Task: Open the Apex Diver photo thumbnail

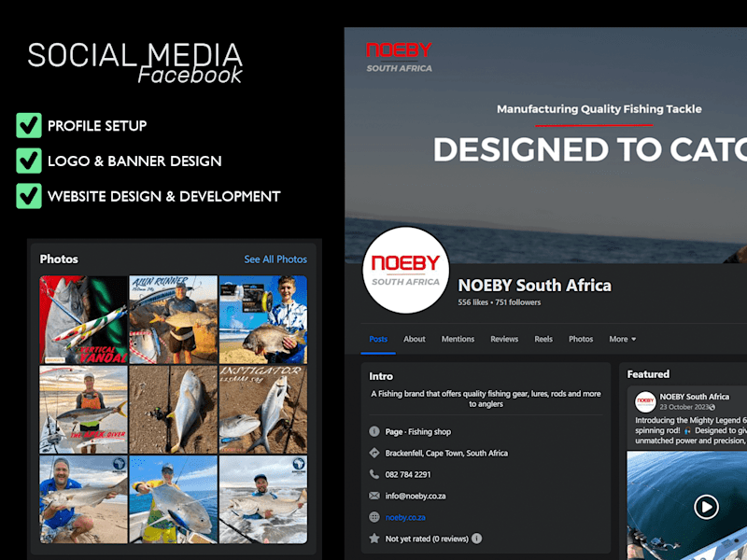Action: click(x=83, y=410)
